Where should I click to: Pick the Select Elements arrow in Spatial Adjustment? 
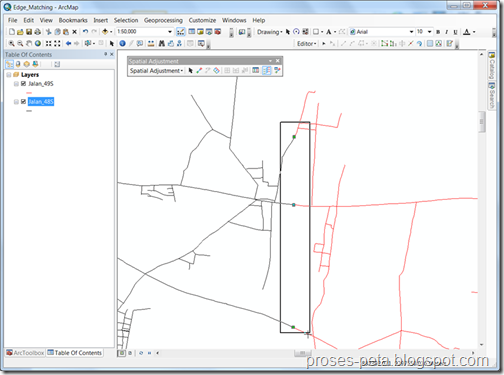click(x=190, y=70)
